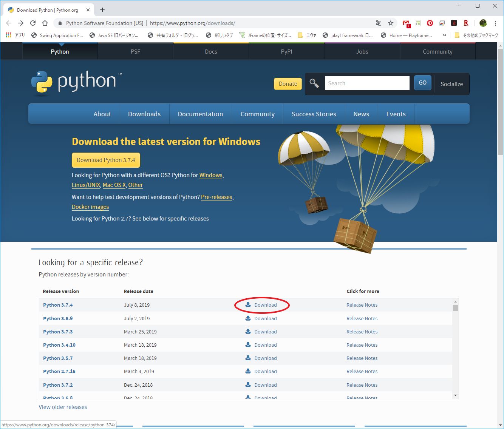
Task: Open a new browser tab
Action: [102, 10]
